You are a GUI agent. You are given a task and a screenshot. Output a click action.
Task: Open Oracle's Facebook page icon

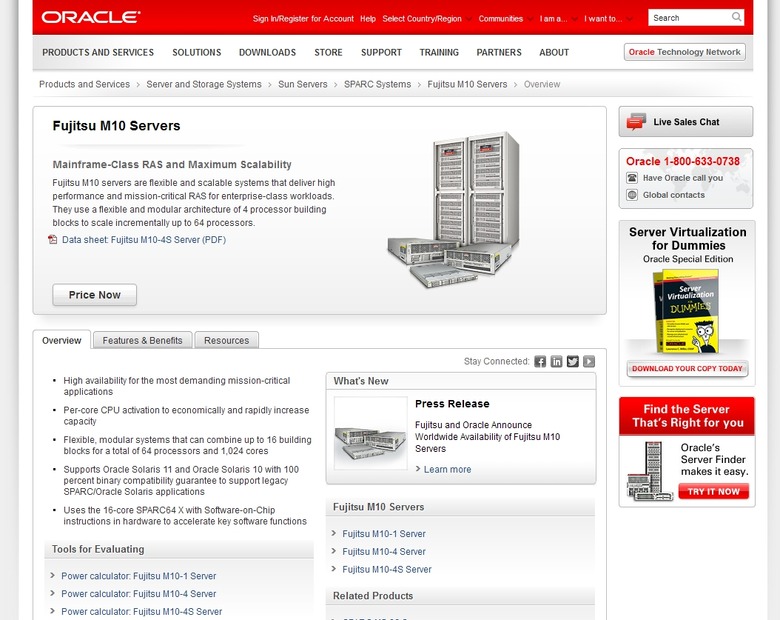tap(540, 361)
